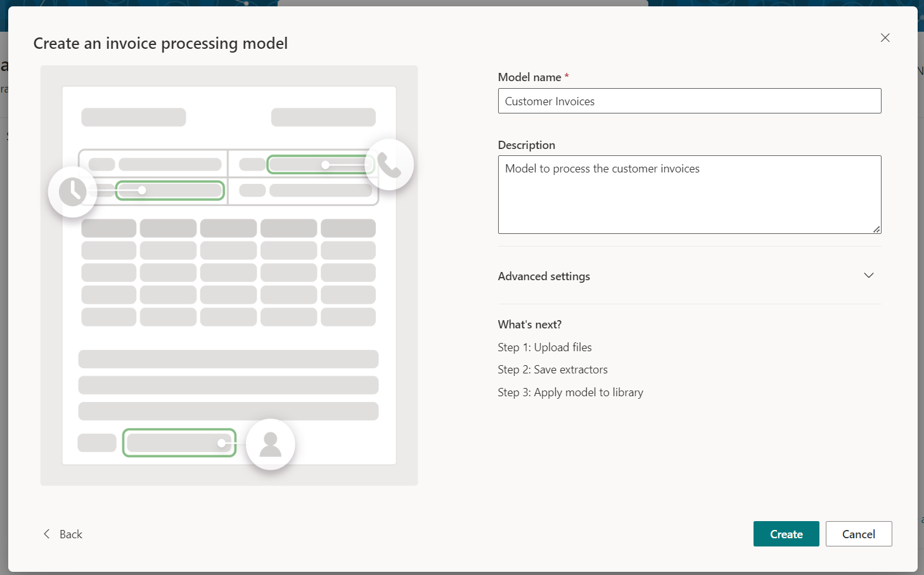
Task: Focus the Description text area
Action: coord(689,195)
